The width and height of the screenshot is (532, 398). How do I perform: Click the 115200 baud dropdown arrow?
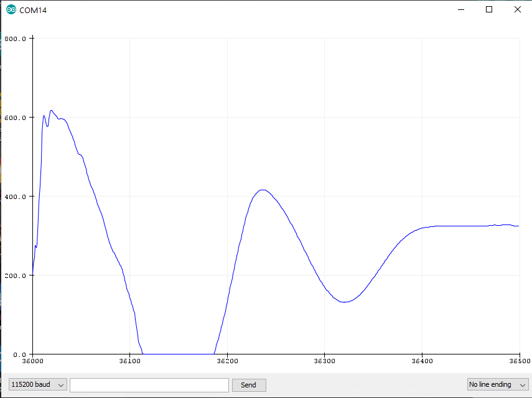pos(60,384)
